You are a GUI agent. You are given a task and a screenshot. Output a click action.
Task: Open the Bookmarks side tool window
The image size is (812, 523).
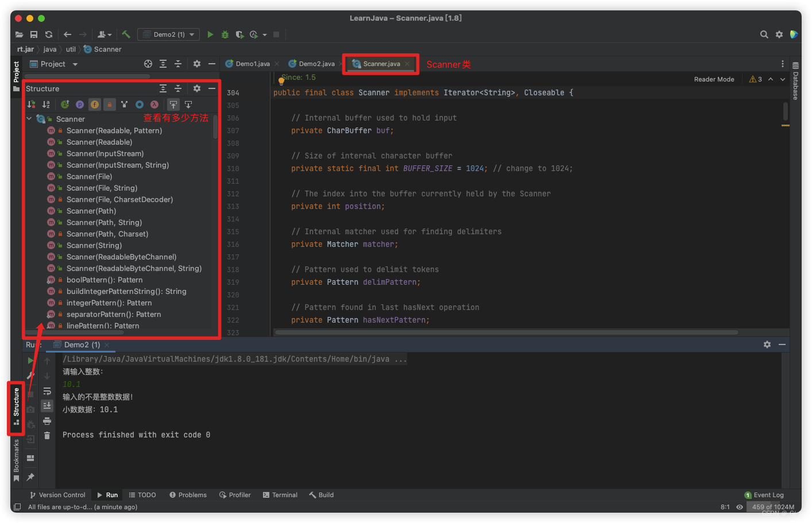click(x=16, y=460)
